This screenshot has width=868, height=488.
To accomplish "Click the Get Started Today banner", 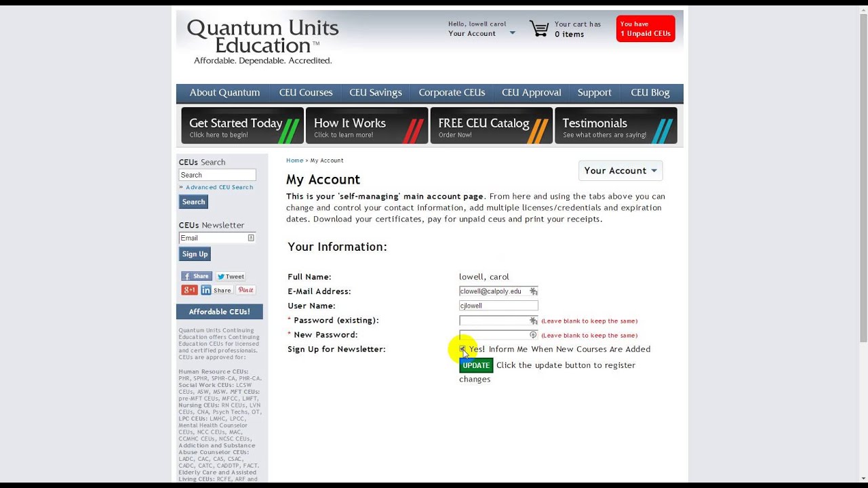I will click(x=242, y=125).
